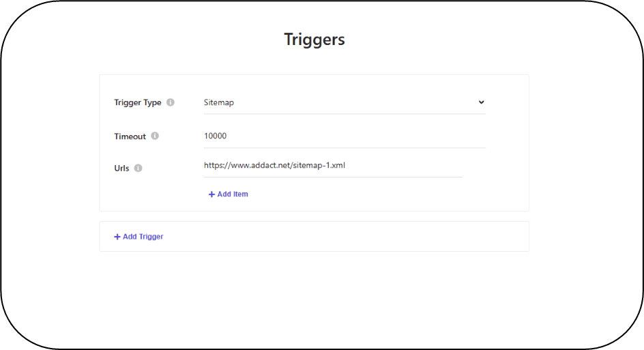Click the Urls field label
Viewport: 644px width, 350px height.
(121, 168)
